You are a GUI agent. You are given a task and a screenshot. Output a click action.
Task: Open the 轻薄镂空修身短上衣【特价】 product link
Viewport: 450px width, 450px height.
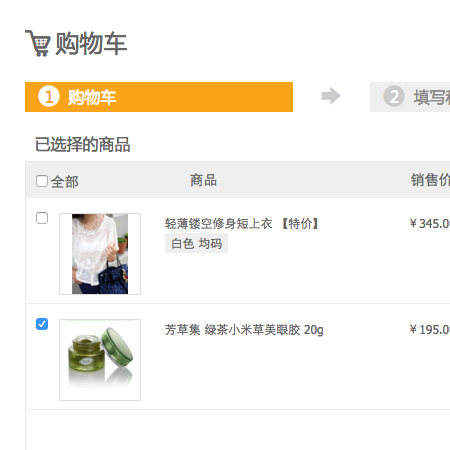tap(242, 224)
